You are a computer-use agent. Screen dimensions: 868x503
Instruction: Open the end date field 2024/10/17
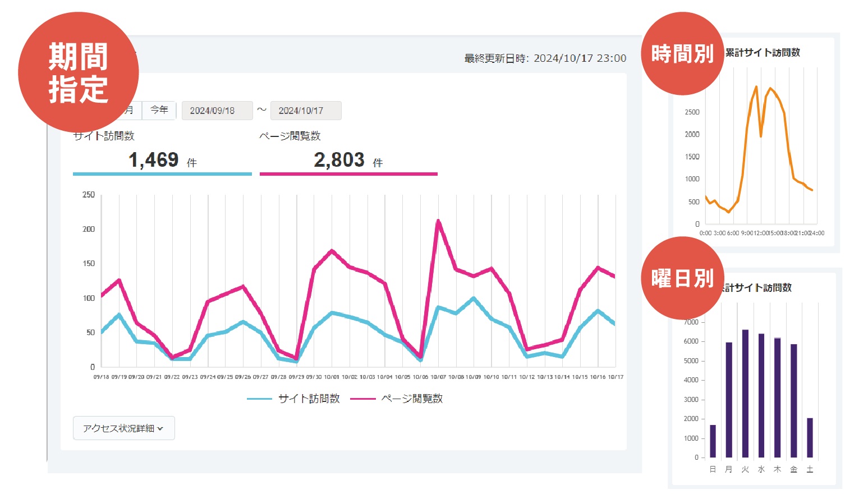click(305, 111)
